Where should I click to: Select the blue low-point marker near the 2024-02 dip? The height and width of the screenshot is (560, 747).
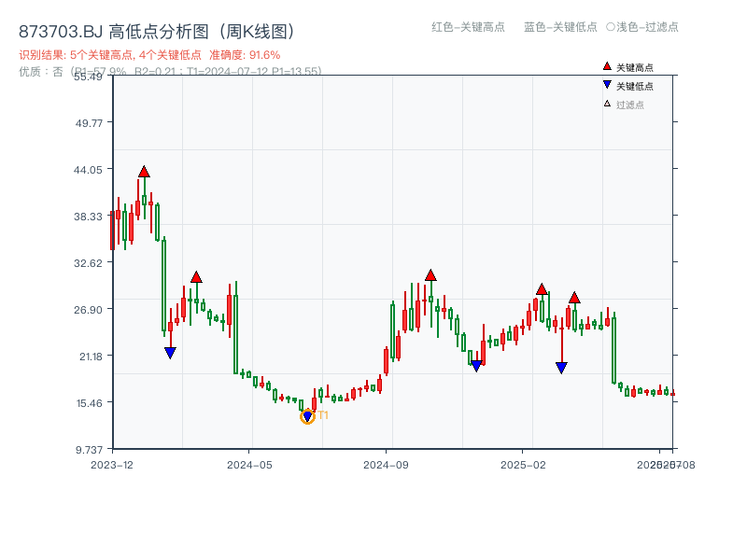pyautogui.click(x=169, y=352)
